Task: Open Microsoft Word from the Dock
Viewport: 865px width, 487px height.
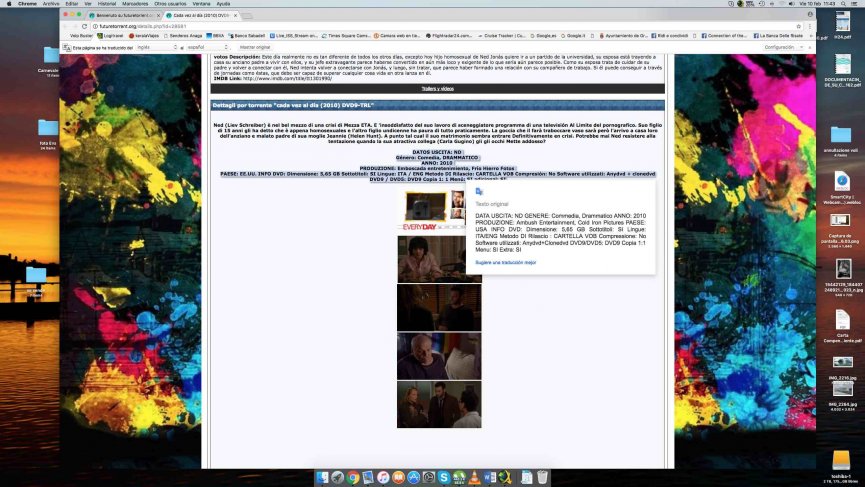Action: (x=489, y=478)
